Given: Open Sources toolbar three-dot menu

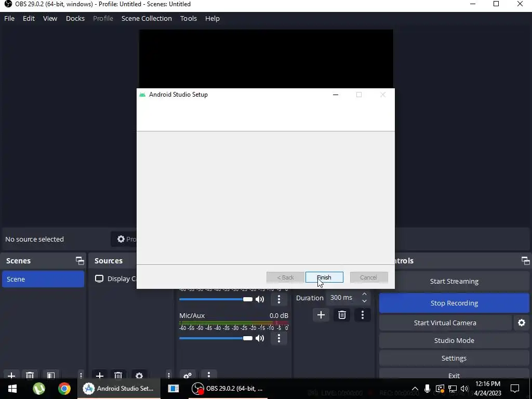Looking at the screenshot, I should pos(169,375).
